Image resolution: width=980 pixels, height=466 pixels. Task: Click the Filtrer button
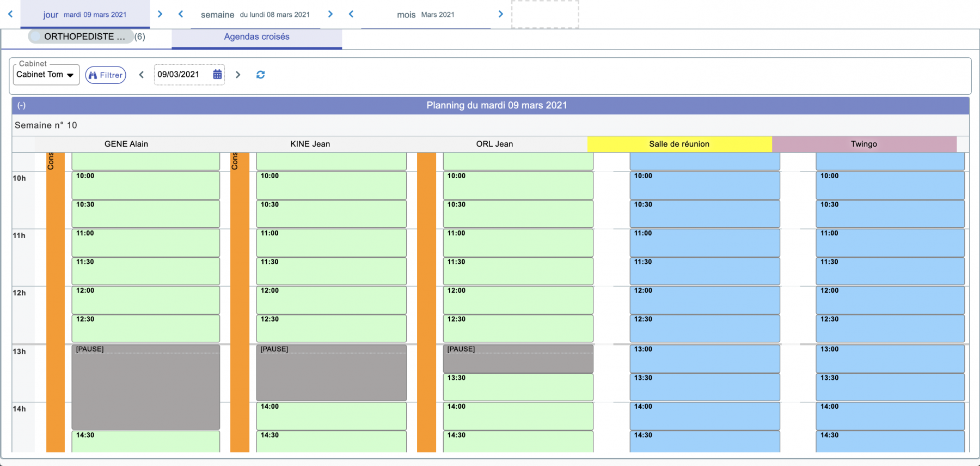pos(106,75)
